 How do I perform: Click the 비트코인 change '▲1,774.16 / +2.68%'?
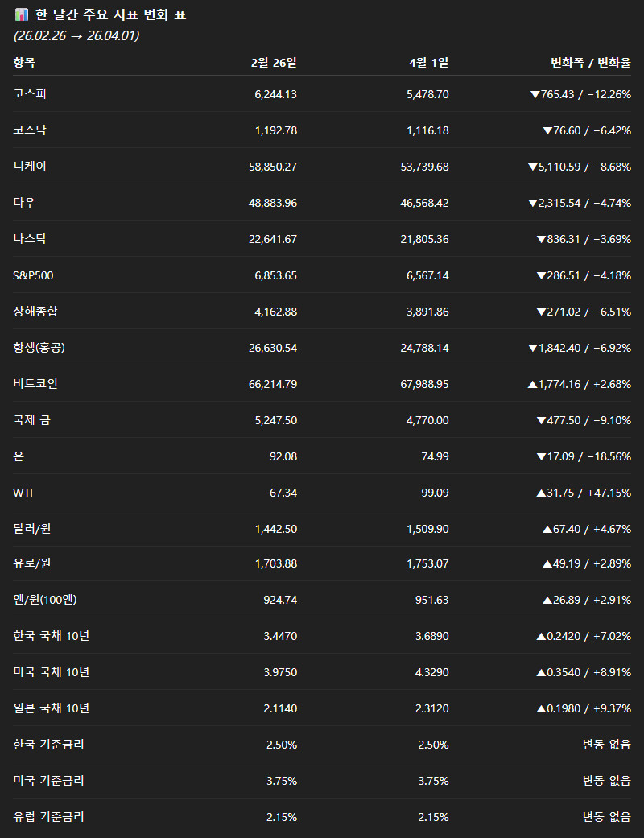(580, 384)
